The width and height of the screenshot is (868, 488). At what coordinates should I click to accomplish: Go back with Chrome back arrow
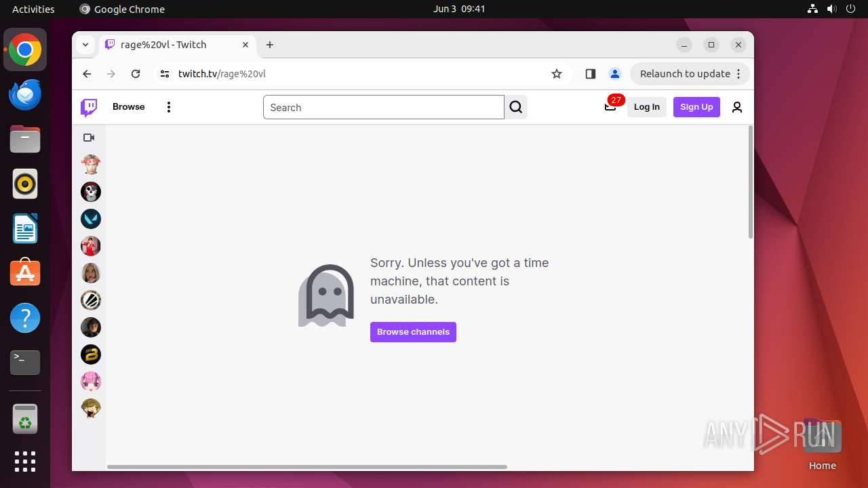pos(87,74)
